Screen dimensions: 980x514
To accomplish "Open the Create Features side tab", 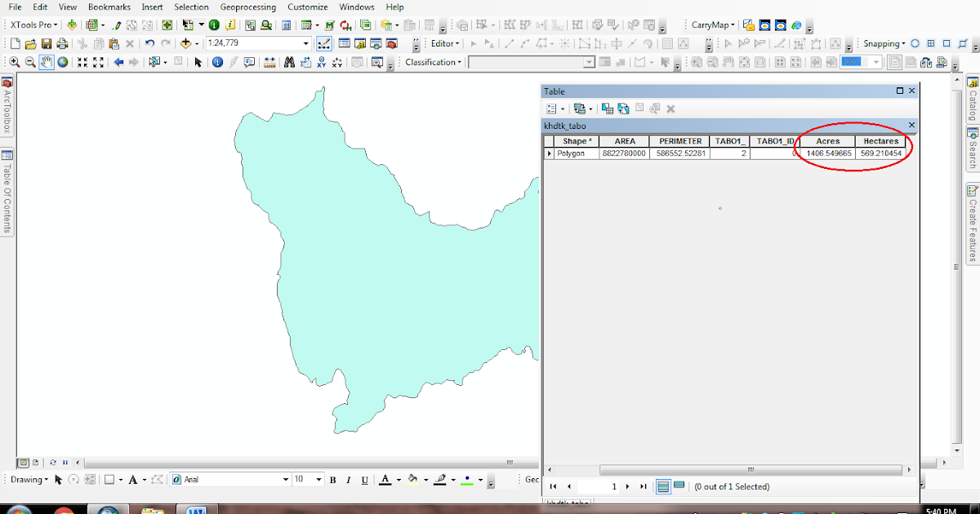I will tap(973, 224).
